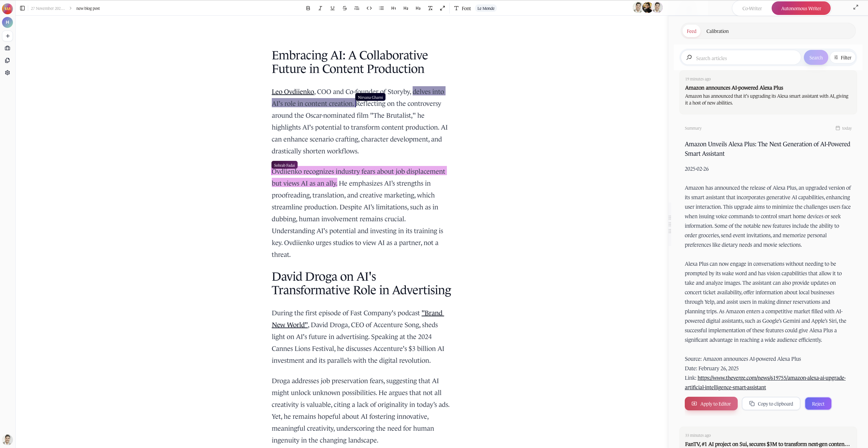
Task: Click the Italic formatting icon
Action: (x=320, y=8)
